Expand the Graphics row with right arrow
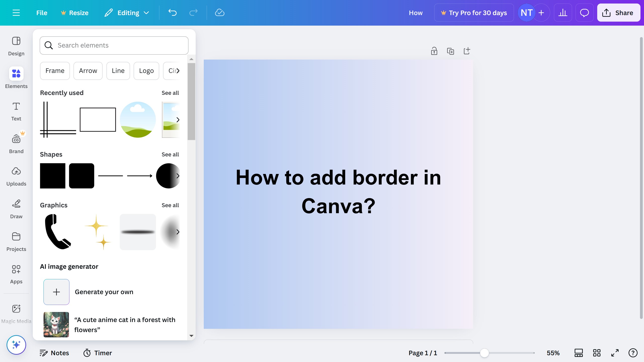The width and height of the screenshot is (644, 362). pos(178,232)
